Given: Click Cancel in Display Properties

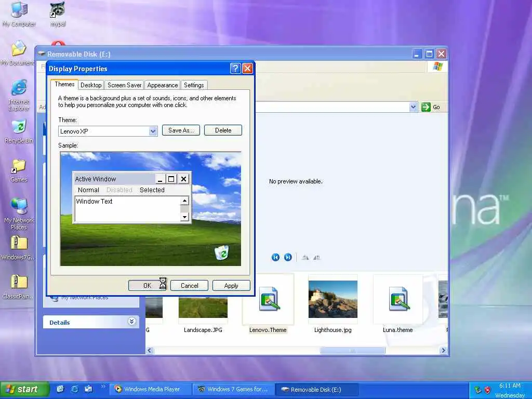Looking at the screenshot, I should coord(189,286).
